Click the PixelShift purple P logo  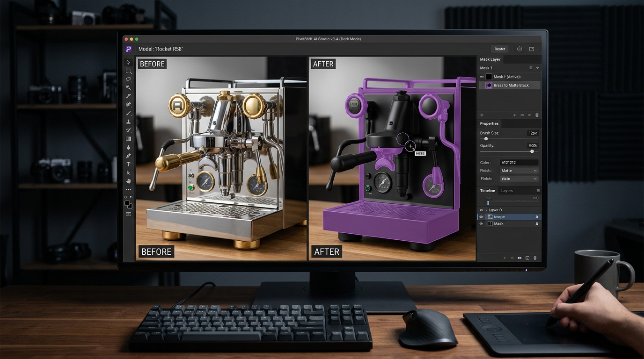click(128, 49)
